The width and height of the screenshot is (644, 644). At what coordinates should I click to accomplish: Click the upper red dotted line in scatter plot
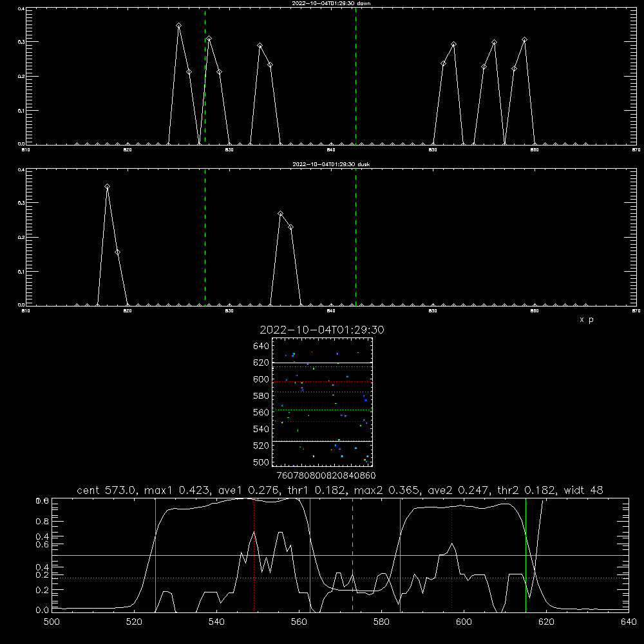tap(322, 381)
